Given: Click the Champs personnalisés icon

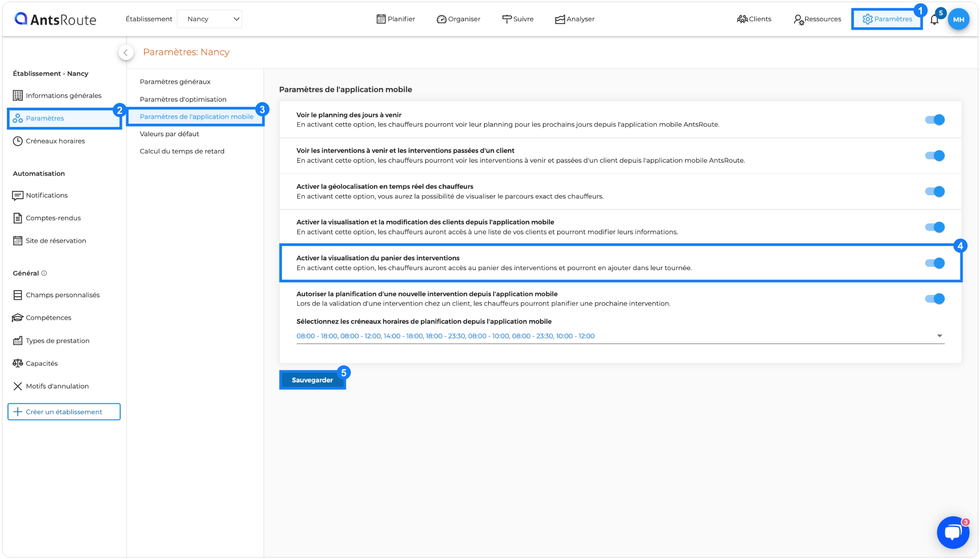Looking at the screenshot, I should click(x=17, y=295).
